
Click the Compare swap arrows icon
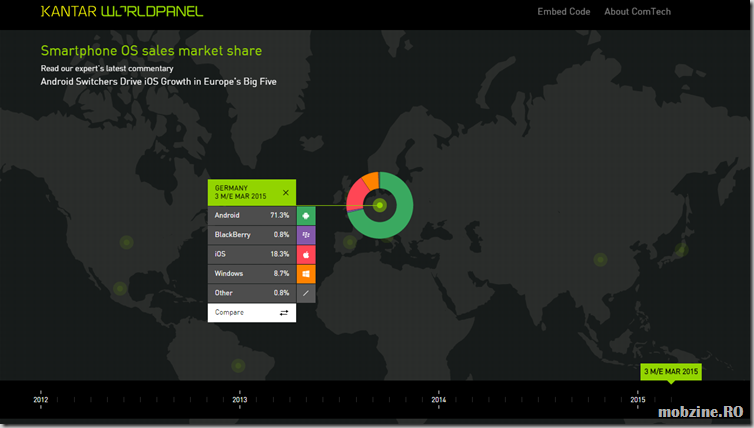pos(284,313)
